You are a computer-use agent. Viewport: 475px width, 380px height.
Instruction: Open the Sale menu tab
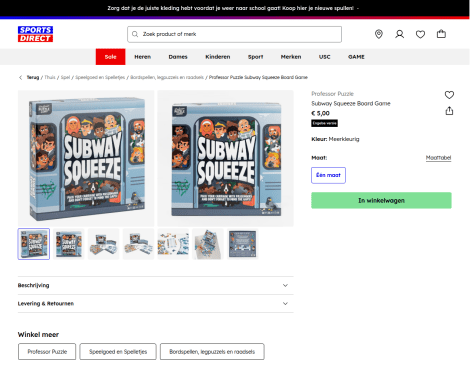[x=110, y=57]
